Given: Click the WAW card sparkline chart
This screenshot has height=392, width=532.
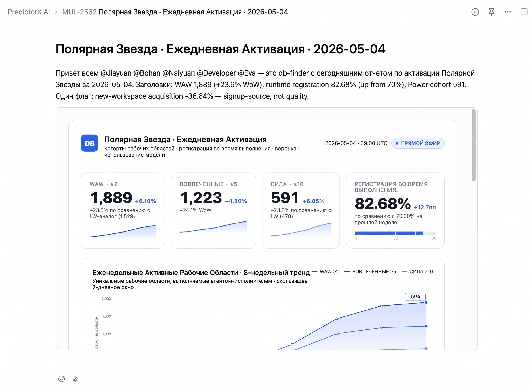Looking at the screenshot, I should (x=123, y=231).
